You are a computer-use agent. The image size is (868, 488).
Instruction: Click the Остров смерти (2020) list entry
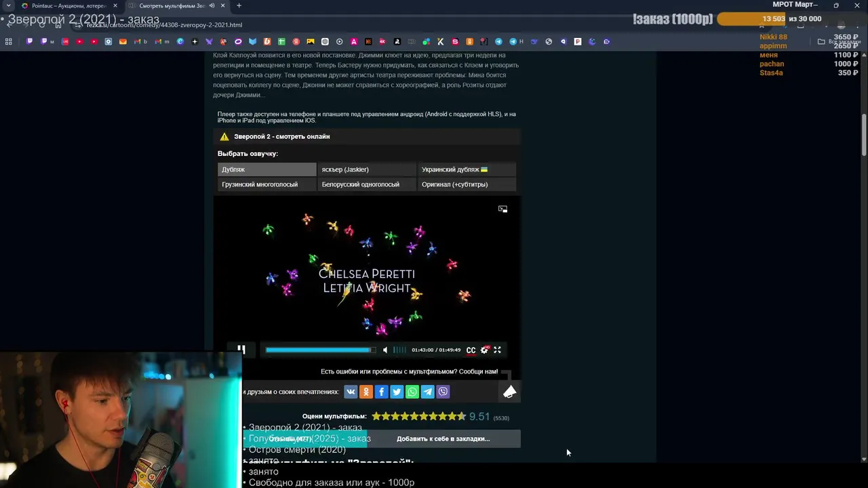[x=297, y=449]
